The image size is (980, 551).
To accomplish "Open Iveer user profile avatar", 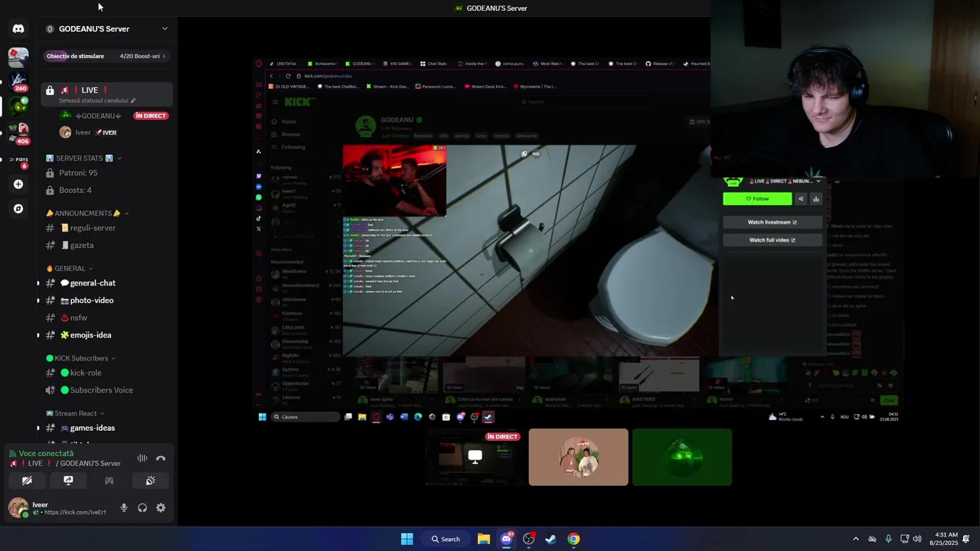I will pos(18,508).
